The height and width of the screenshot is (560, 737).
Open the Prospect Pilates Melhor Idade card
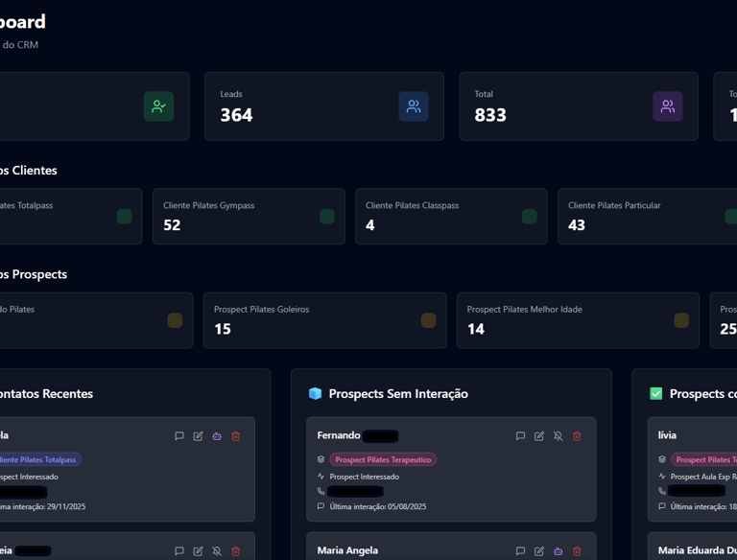[578, 320]
